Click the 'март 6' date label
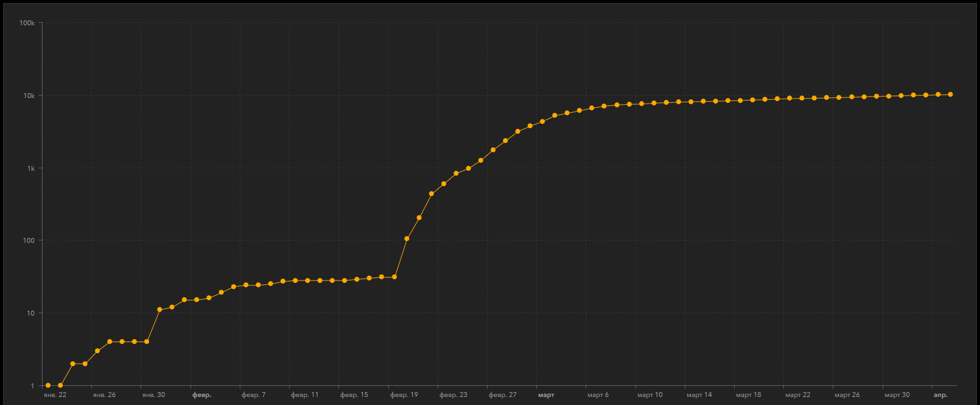 [x=598, y=395]
